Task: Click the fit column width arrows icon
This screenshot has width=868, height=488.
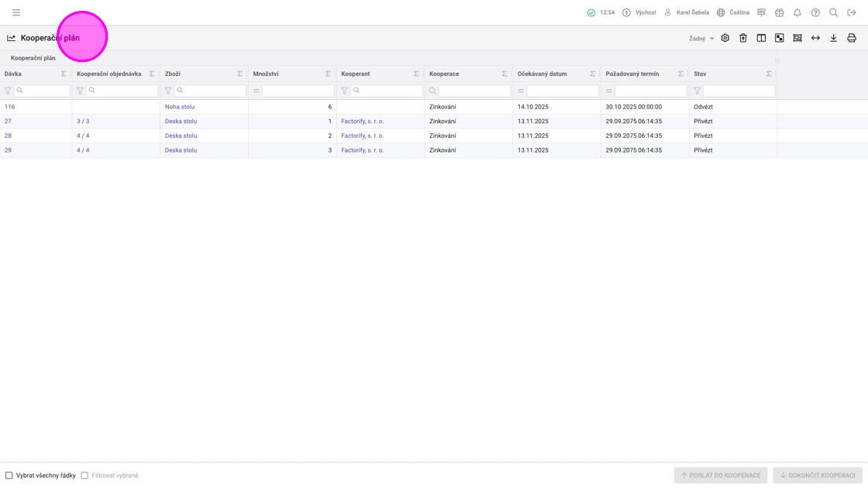Action: 815,38
